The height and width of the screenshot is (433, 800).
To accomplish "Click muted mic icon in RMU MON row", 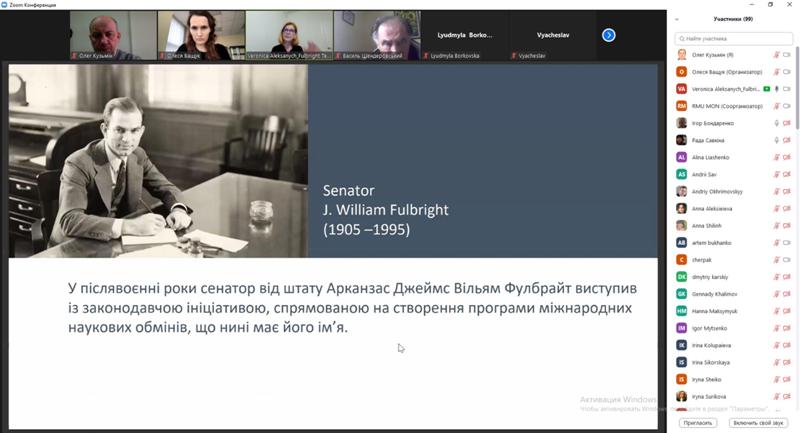I will pos(777,106).
